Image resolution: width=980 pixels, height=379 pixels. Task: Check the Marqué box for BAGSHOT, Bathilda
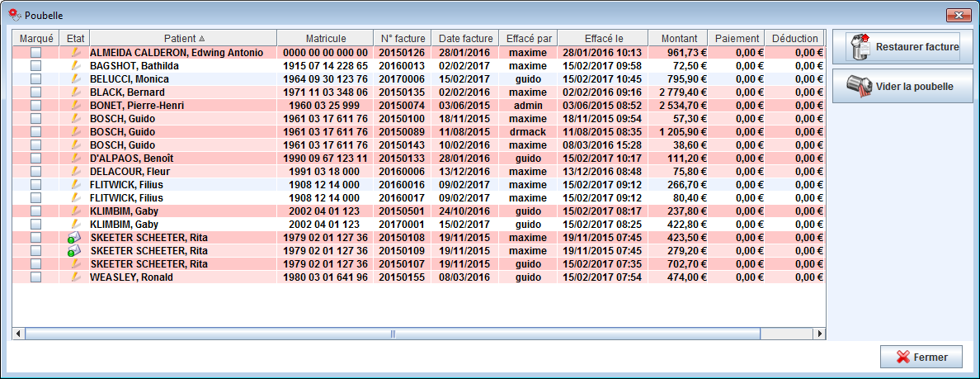pos(35,66)
